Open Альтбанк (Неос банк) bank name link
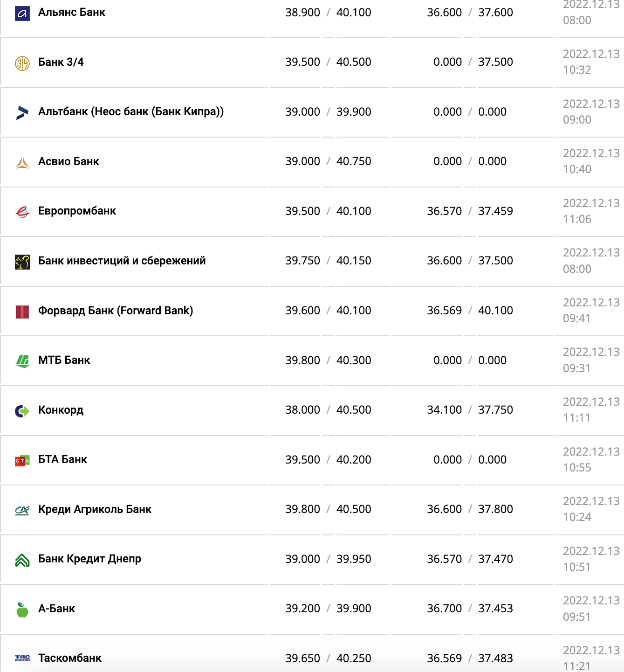Viewport: 624px width, 672px height. pyautogui.click(x=130, y=111)
